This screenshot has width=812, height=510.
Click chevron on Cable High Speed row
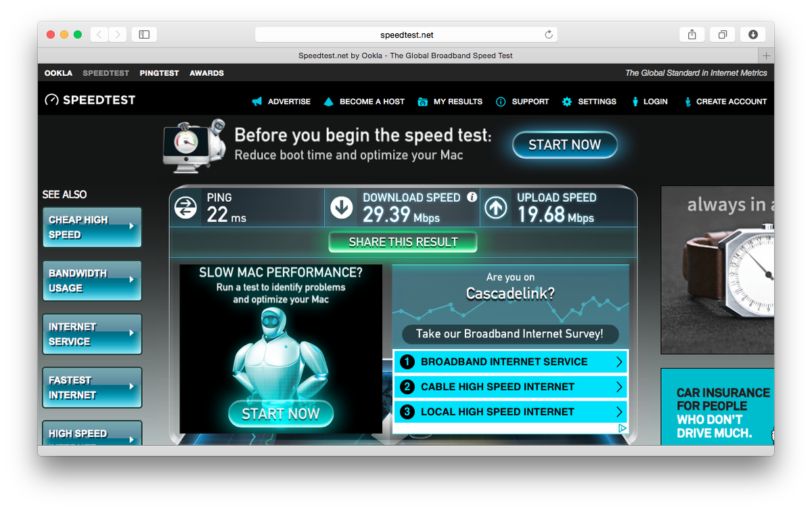(618, 387)
